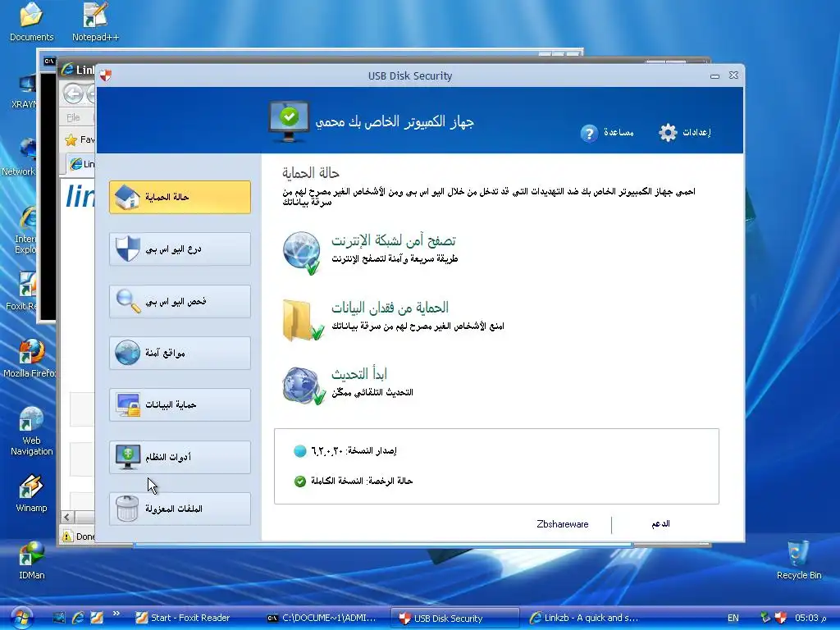The image size is (840, 630).
Task: Click the USB Disk Security title bar shield icon
Action: 106,75
